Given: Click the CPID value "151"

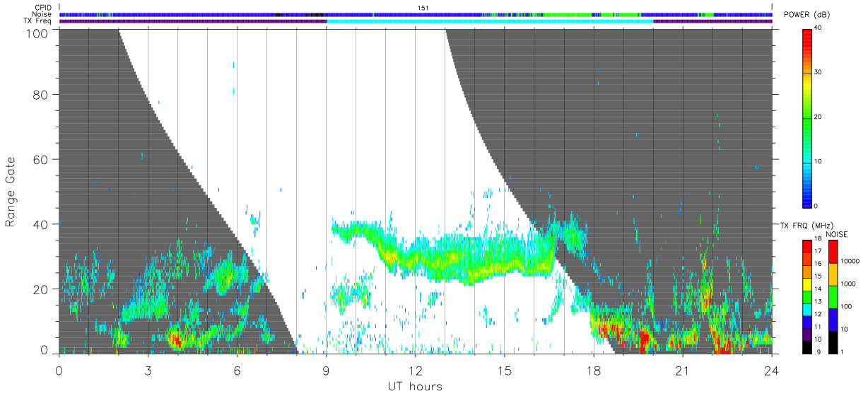Looking at the screenshot, I should [x=423, y=7].
